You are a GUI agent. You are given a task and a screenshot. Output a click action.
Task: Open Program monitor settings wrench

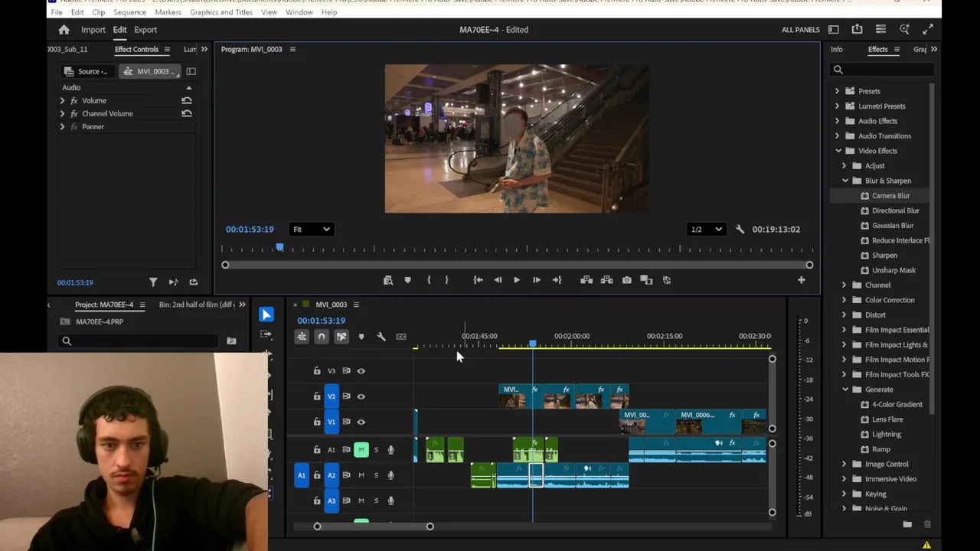click(x=740, y=230)
